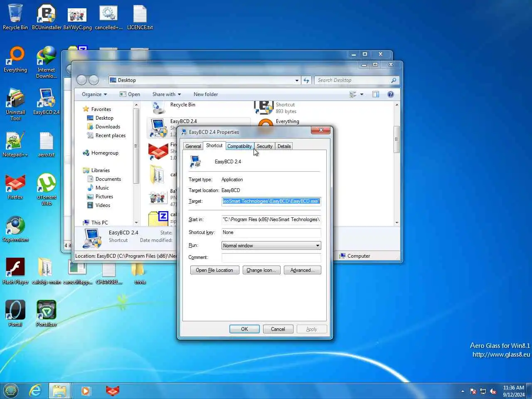Select the Shortcut tab
This screenshot has height=399, width=532.
214,145
